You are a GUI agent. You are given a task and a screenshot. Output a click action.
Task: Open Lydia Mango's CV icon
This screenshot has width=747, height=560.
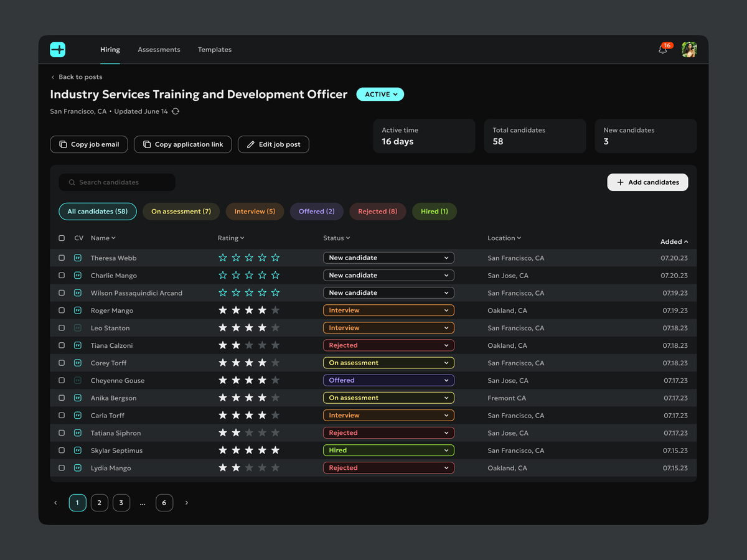78,468
